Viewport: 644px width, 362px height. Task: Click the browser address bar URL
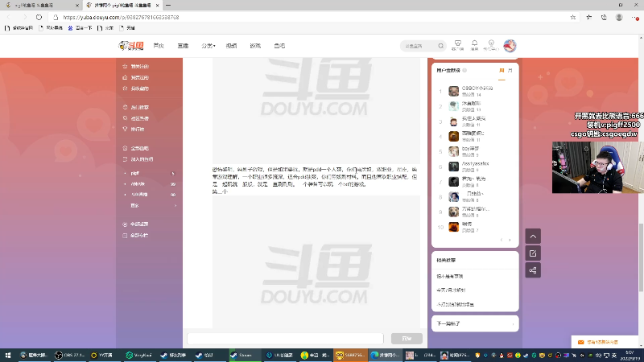pos(121,17)
